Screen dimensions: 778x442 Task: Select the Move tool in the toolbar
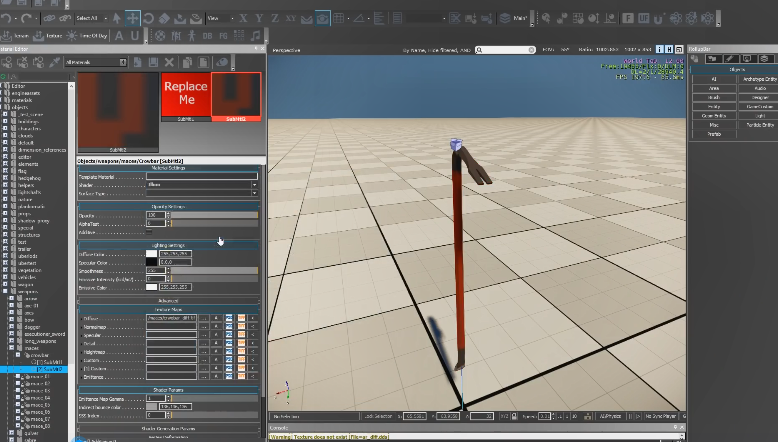coord(133,18)
